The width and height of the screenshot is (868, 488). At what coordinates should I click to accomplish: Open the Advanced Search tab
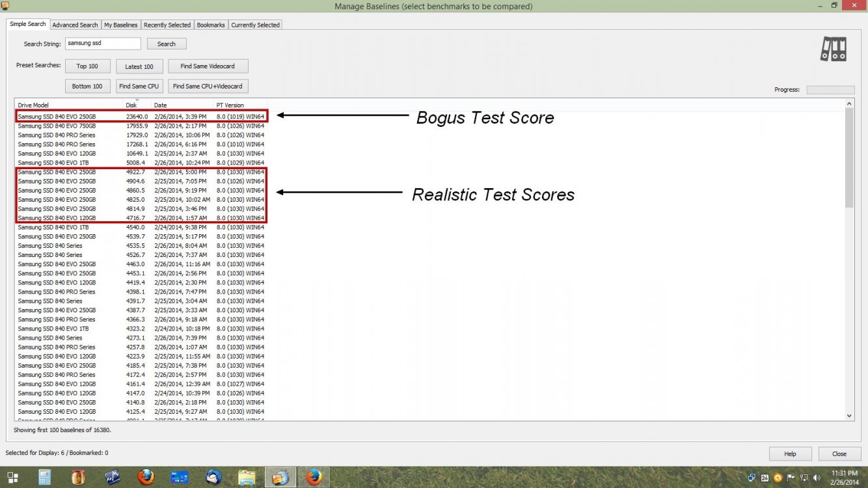pyautogui.click(x=75, y=25)
